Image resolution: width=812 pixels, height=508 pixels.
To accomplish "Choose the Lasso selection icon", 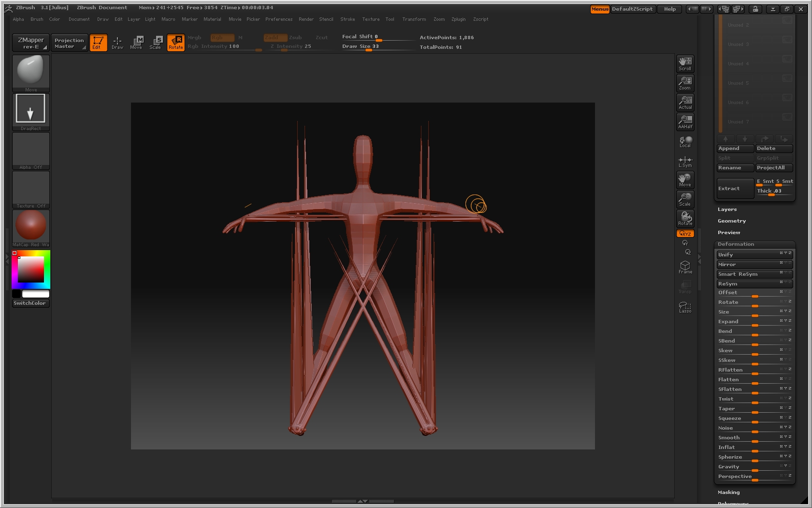I will click(x=685, y=307).
